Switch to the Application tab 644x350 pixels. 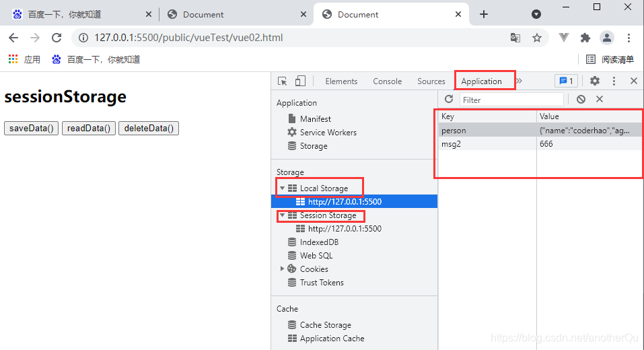(x=481, y=81)
